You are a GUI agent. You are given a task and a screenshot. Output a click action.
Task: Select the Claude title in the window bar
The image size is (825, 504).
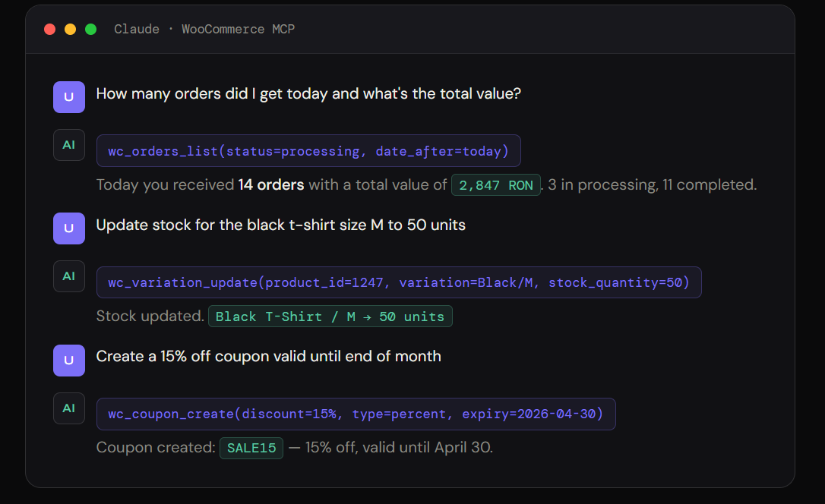click(137, 29)
